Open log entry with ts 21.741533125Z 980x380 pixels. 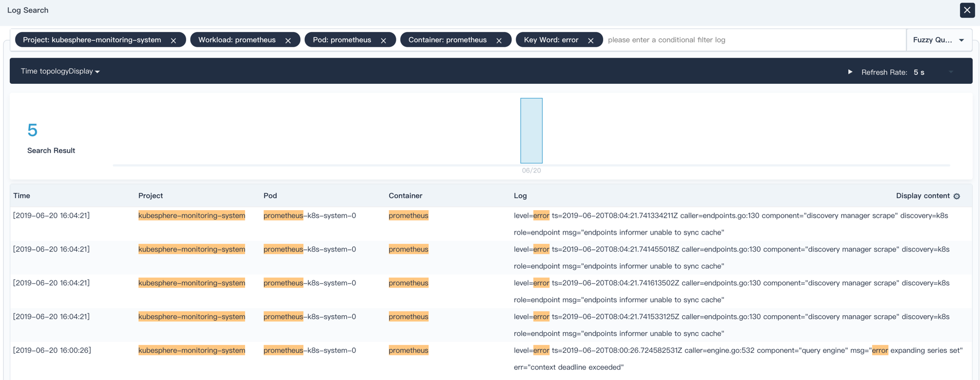[731, 325]
